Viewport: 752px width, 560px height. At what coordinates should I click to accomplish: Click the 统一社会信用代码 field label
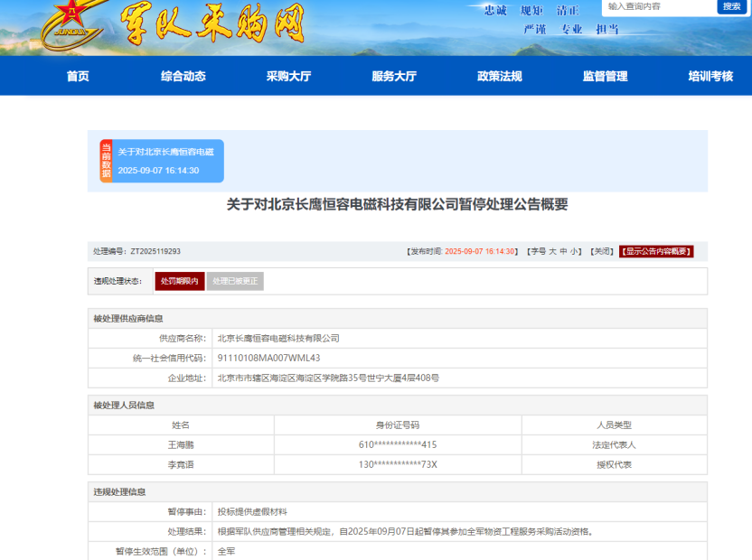(170, 359)
